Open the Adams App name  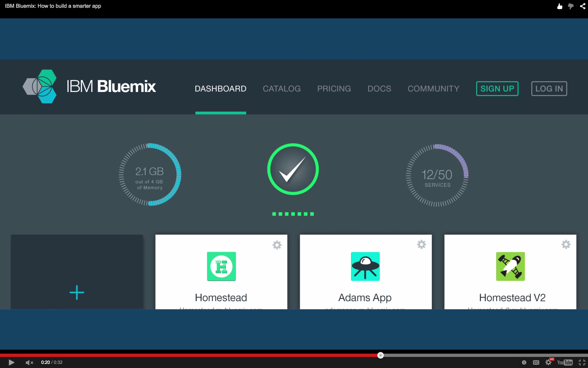[x=365, y=298]
